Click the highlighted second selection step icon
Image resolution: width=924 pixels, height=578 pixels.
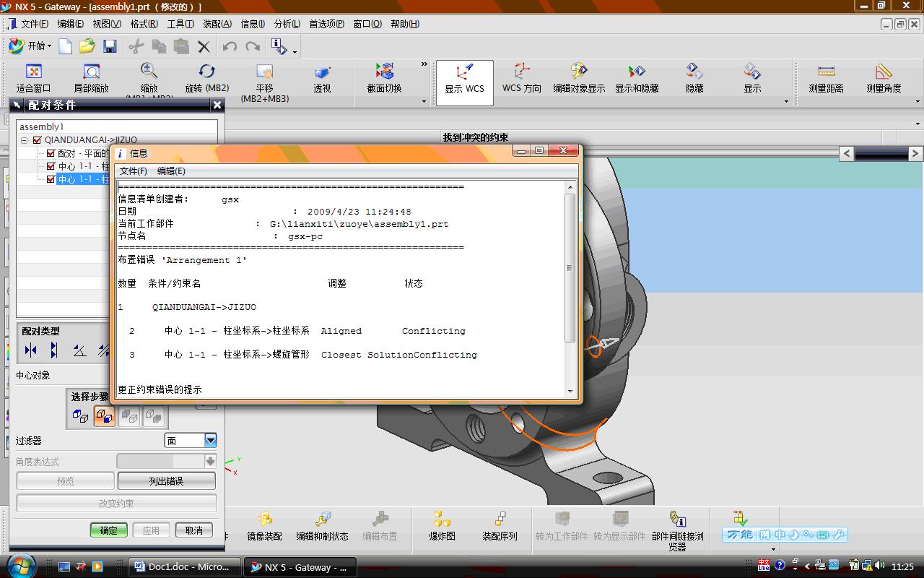(105, 416)
